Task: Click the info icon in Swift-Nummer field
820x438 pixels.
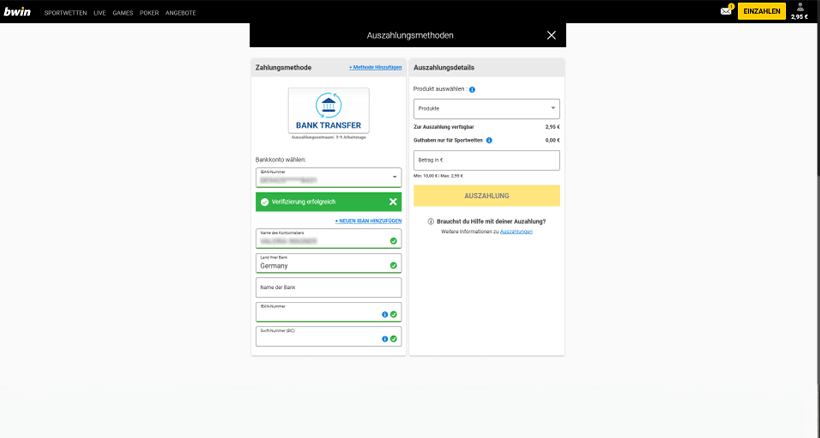Action: (x=385, y=339)
